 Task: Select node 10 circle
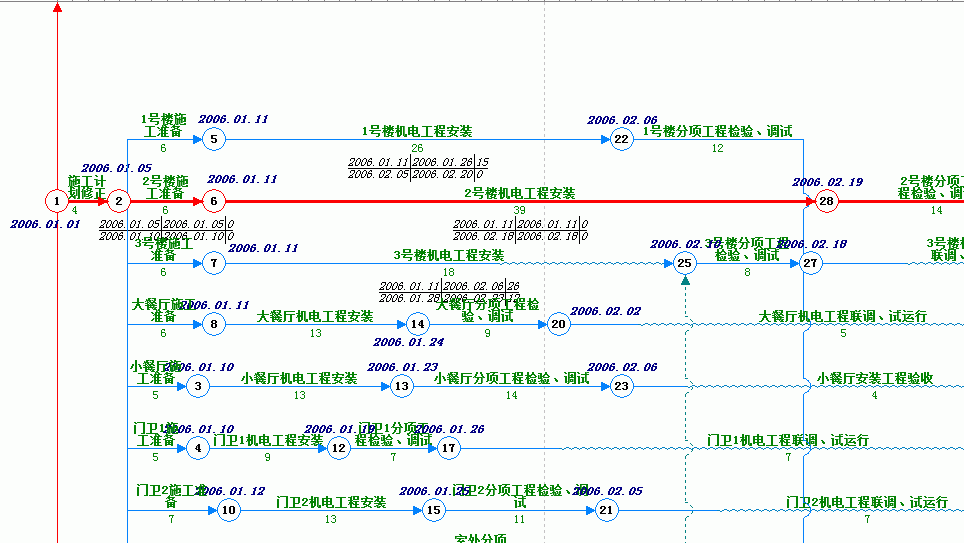click(229, 510)
